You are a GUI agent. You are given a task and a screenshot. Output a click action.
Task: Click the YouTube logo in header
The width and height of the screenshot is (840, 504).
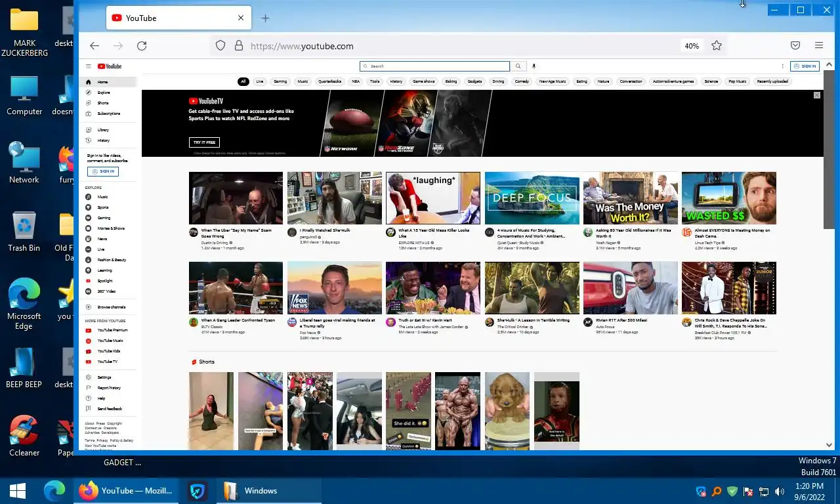coord(110,66)
